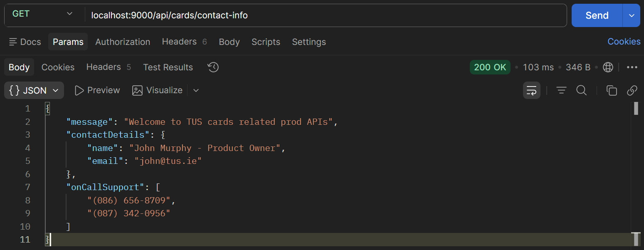Open the Cookies link
The height and width of the screenshot is (250, 644).
[624, 41]
